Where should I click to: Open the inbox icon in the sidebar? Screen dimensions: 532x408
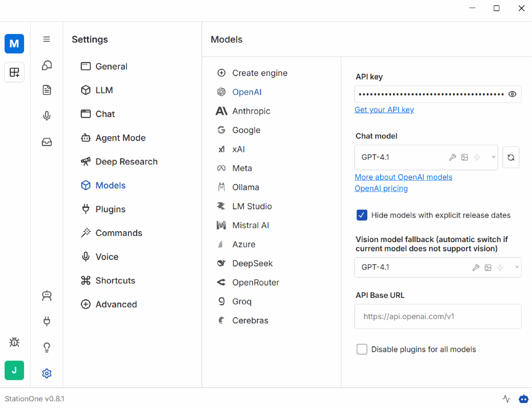(47, 142)
